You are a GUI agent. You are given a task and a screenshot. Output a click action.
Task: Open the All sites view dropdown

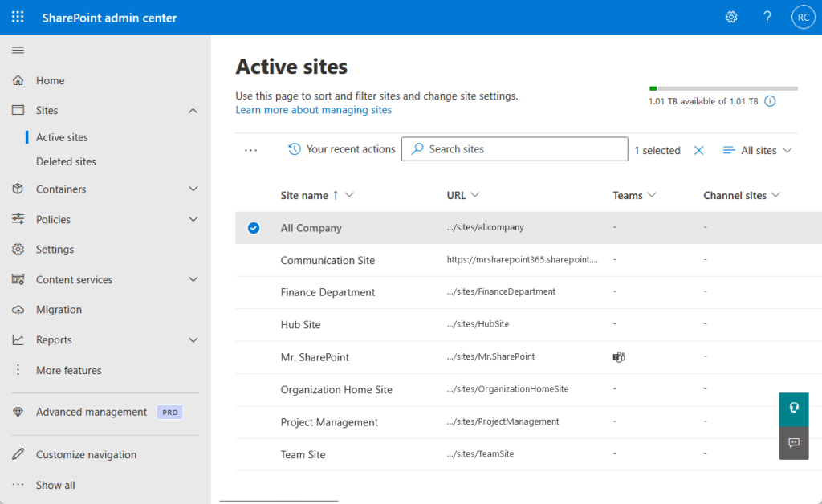(758, 150)
